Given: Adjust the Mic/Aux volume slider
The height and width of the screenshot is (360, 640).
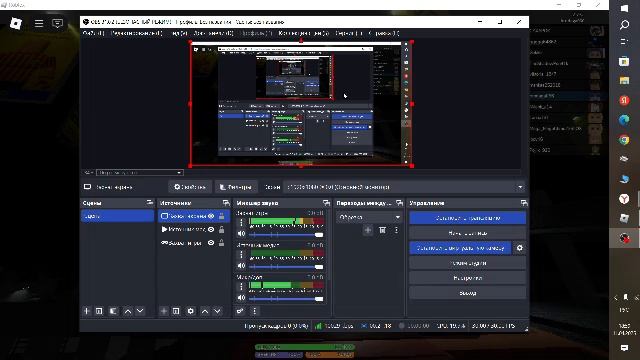Looking at the screenshot, I should click(x=286, y=298).
